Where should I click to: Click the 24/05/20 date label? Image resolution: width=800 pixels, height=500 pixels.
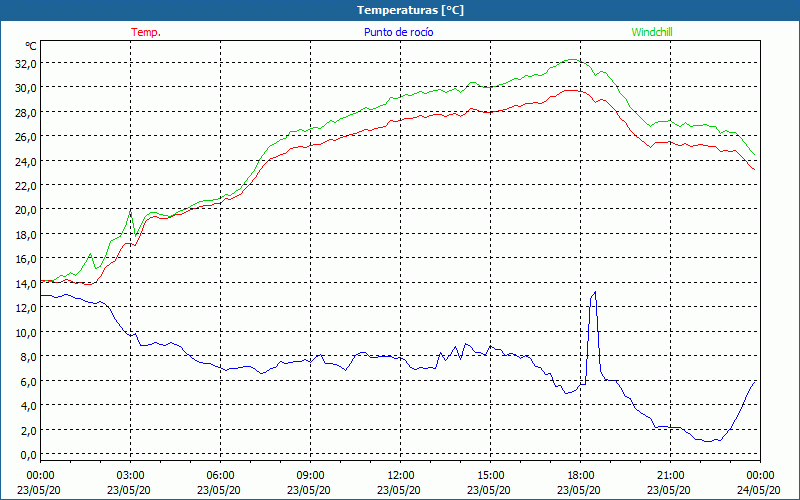760,490
